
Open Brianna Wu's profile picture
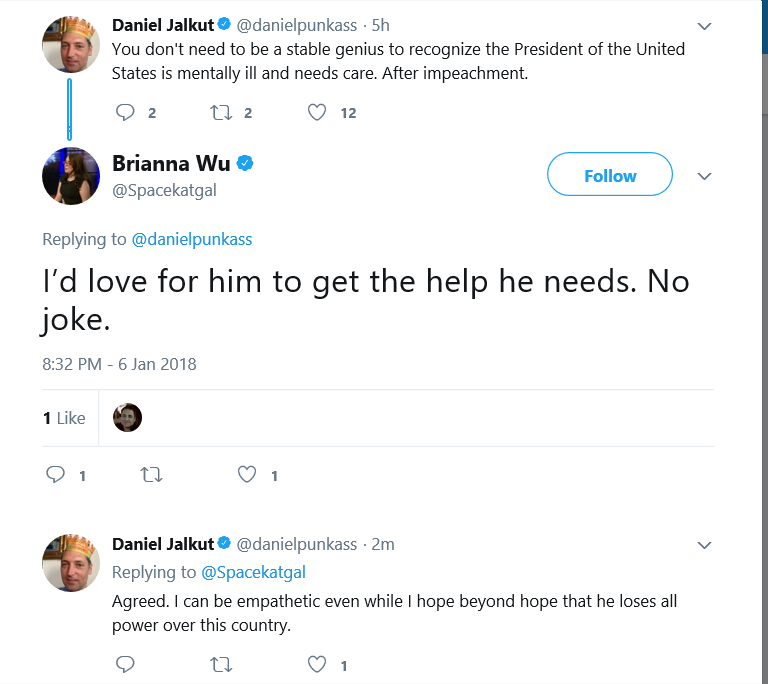[x=71, y=176]
